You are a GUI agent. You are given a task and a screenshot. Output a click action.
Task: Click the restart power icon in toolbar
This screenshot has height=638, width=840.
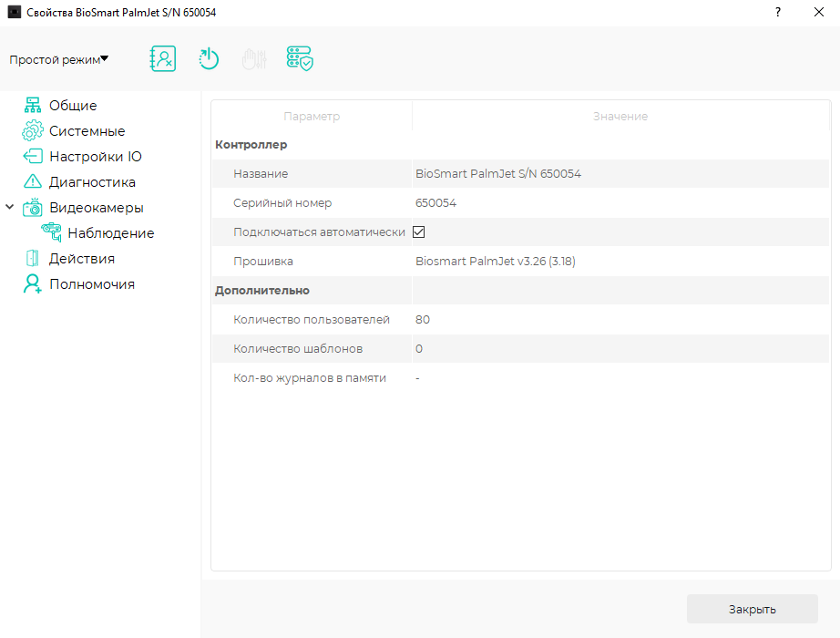click(x=209, y=59)
